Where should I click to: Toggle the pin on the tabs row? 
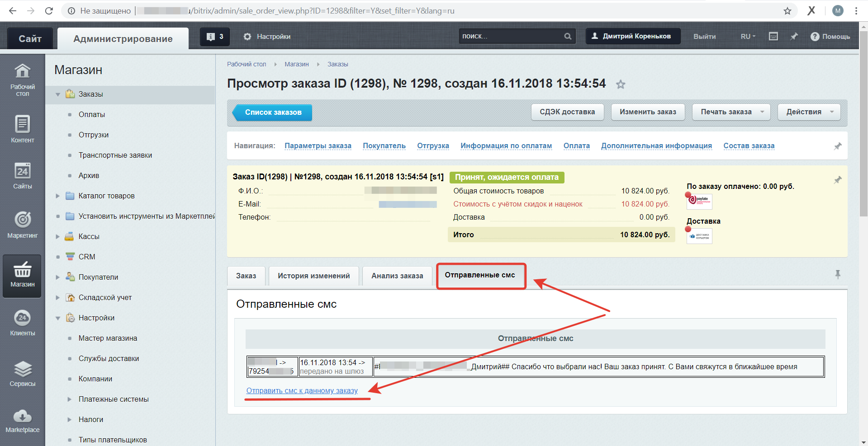[x=838, y=274]
